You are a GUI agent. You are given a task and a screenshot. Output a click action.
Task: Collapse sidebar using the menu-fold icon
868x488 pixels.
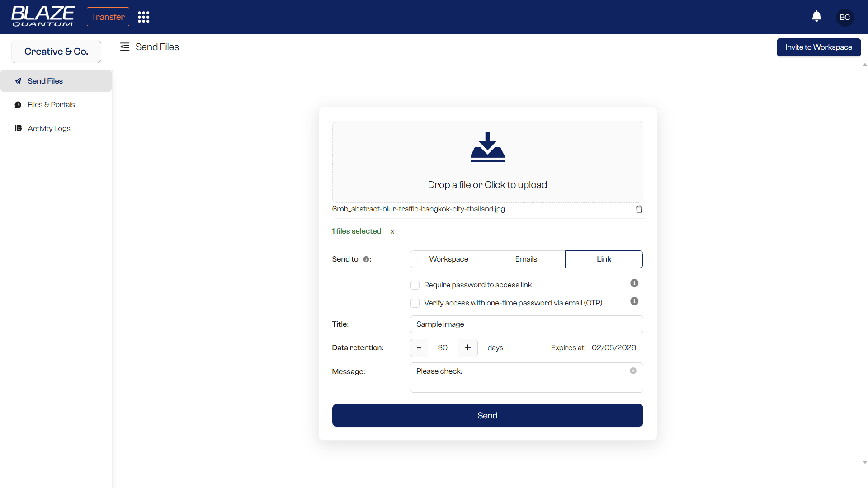point(125,47)
